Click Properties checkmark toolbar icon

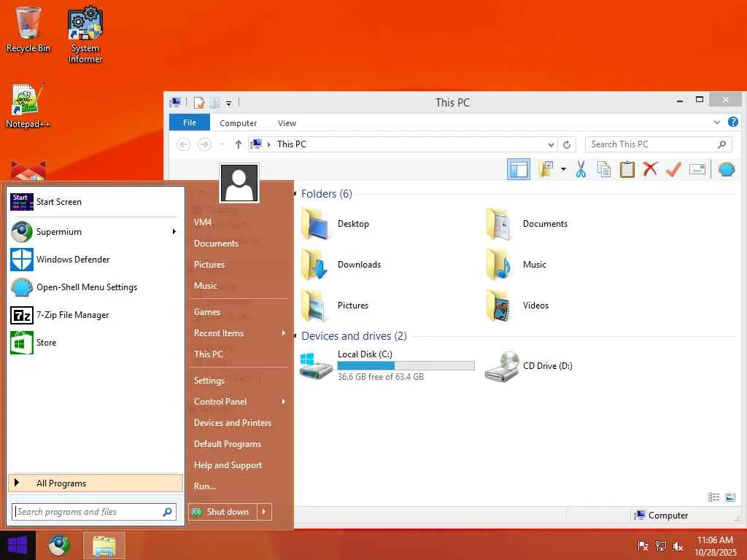pyautogui.click(x=673, y=169)
